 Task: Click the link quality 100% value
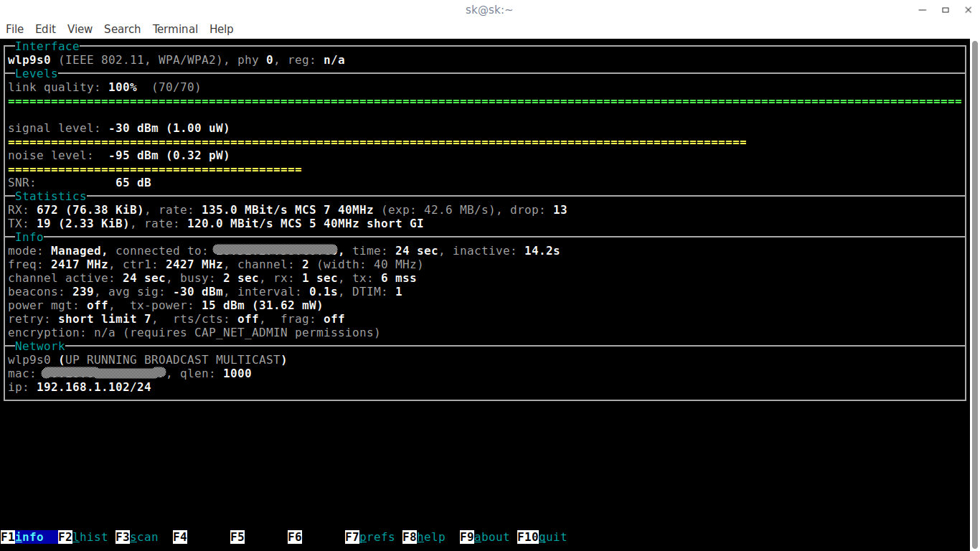123,88
